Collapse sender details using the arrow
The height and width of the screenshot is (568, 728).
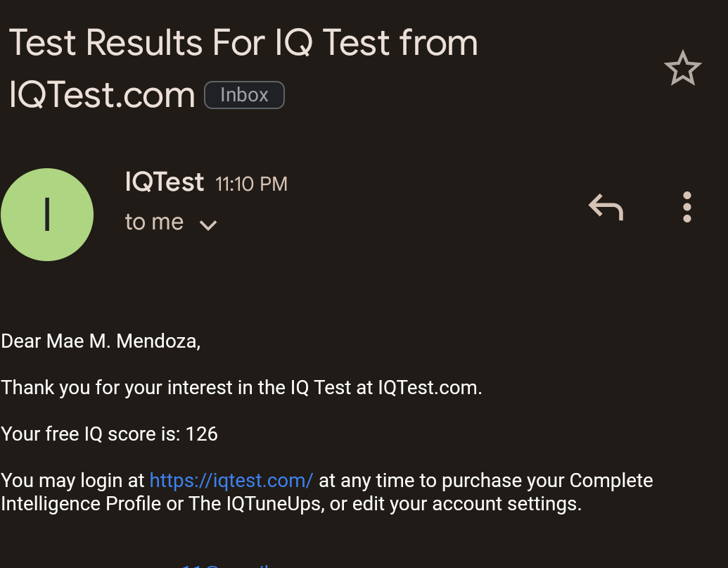tap(207, 225)
